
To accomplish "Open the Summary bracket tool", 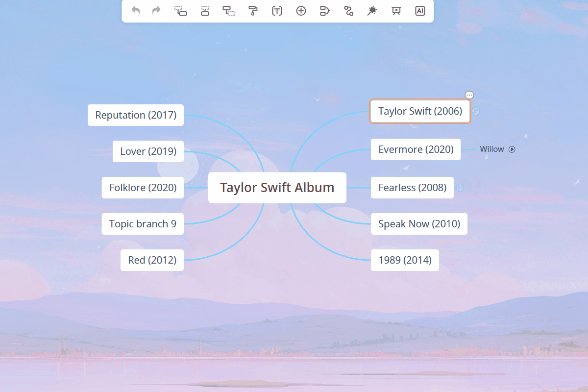I will click(x=324, y=11).
